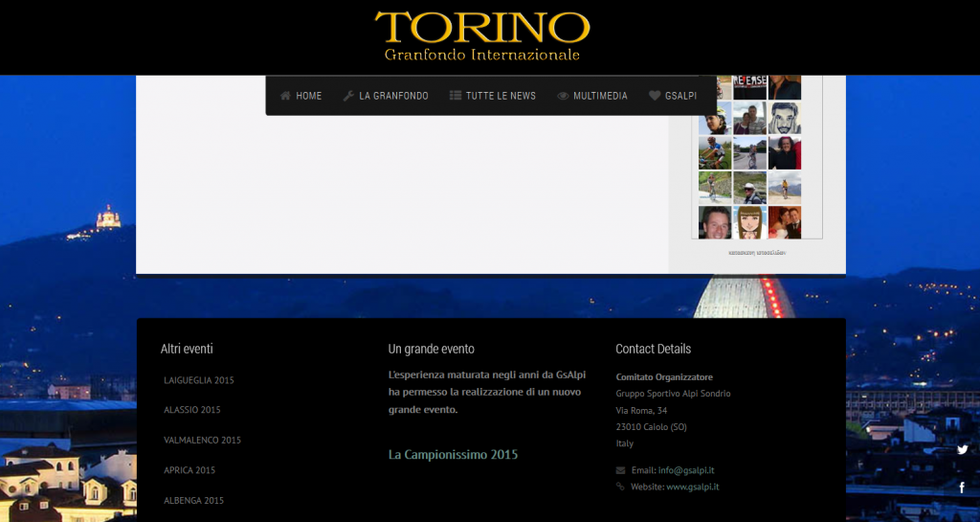Click the eye icon beside Multimedia
Screen dimensions: 980x522
(563, 96)
